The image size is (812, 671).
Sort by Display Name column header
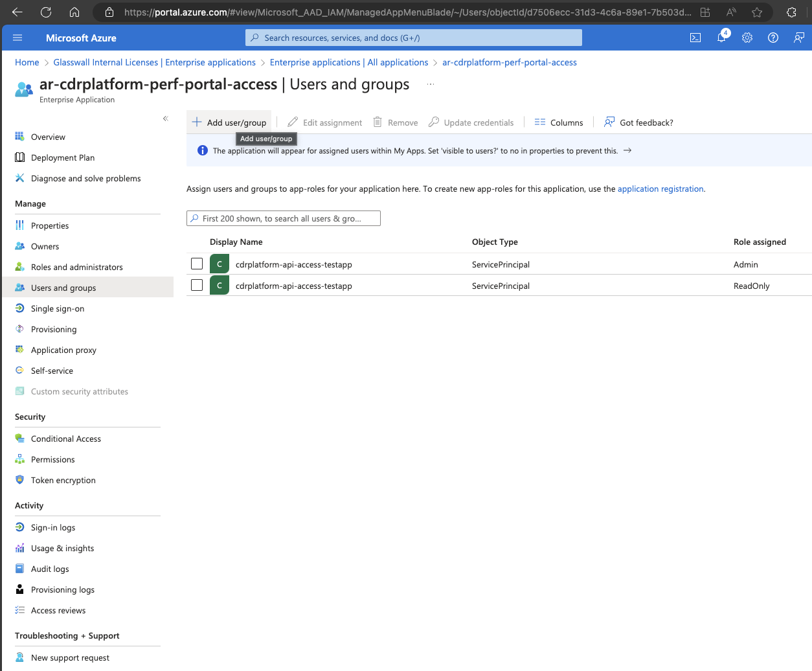[x=236, y=242]
